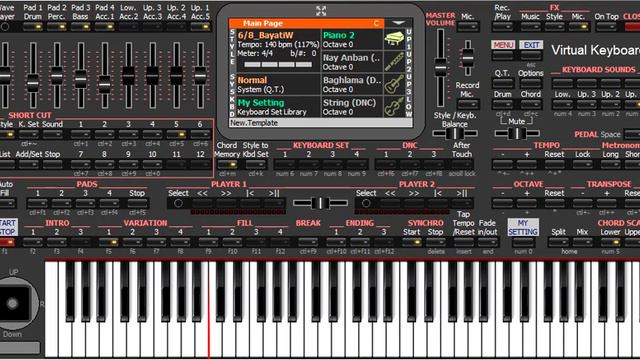Click the expand-to-fullscreen arrows icon above display
The image size is (640, 360).
tap(321, 11)
